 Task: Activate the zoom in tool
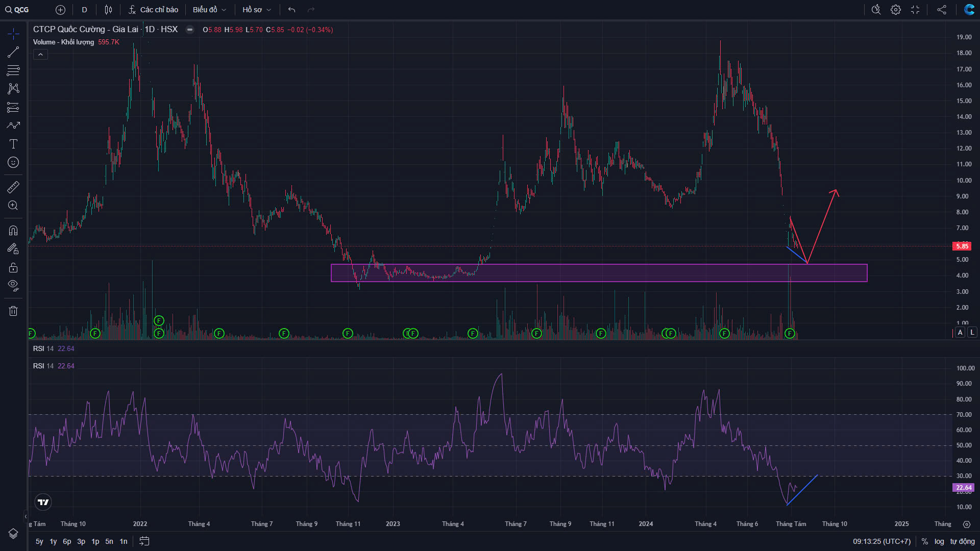tap(13, 206)
